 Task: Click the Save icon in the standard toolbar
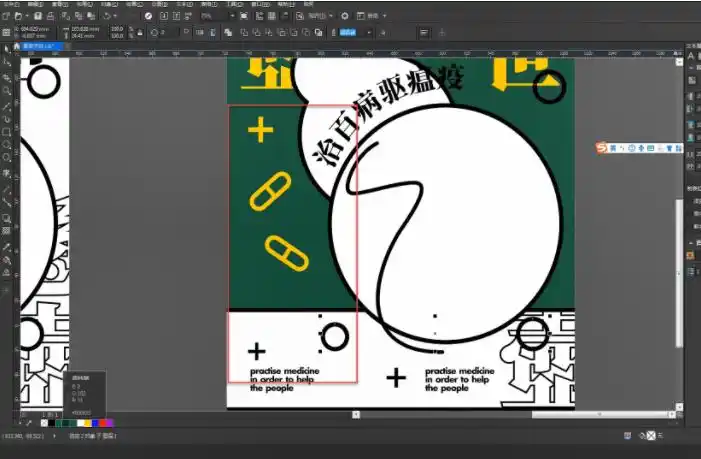point(37,17)
